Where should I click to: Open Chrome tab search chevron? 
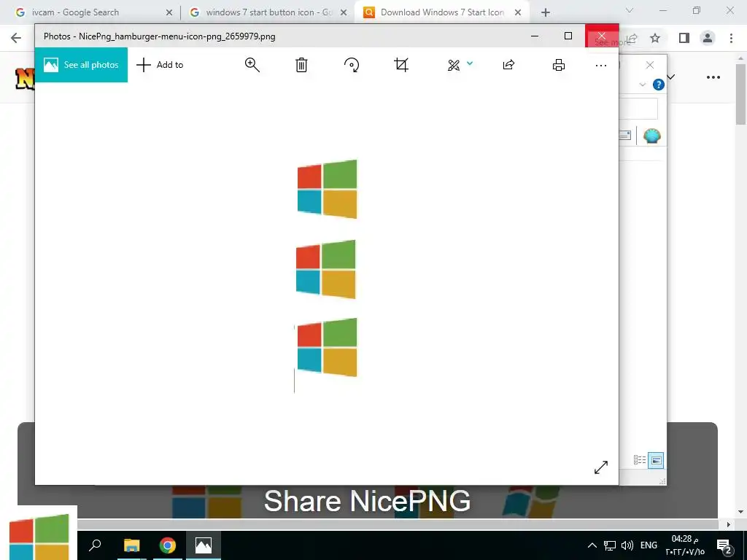[x=630, y=10]
